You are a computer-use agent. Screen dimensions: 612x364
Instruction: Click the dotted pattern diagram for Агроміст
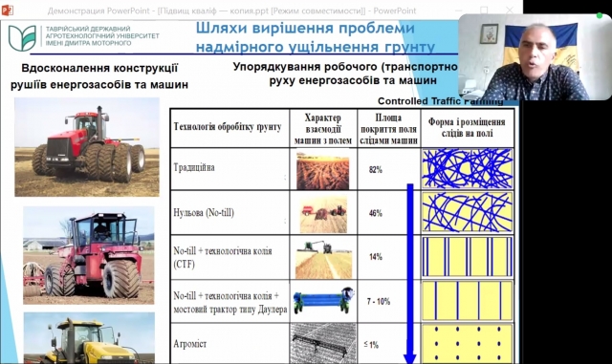click(x=468, y=344)
